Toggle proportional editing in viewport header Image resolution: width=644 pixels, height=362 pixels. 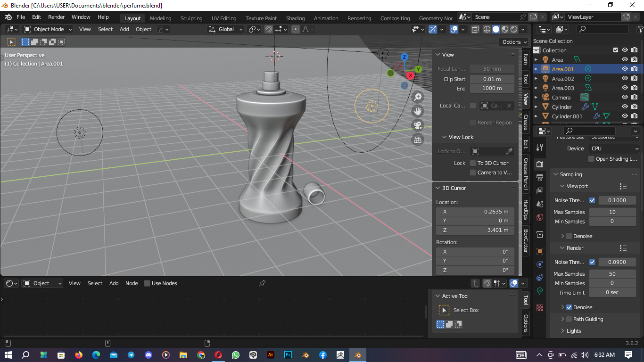(x=296, y=29)
